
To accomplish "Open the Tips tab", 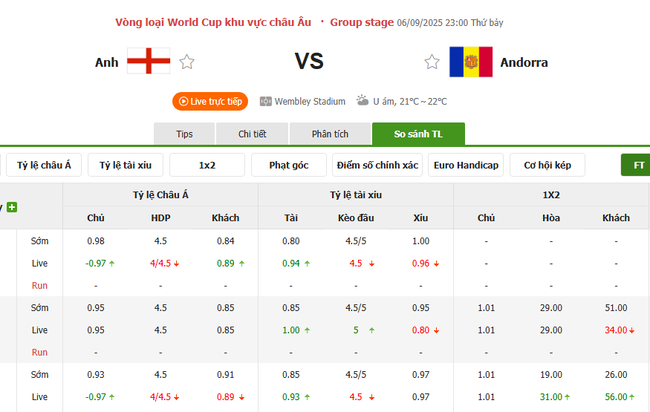I will [x=184, y=134].
